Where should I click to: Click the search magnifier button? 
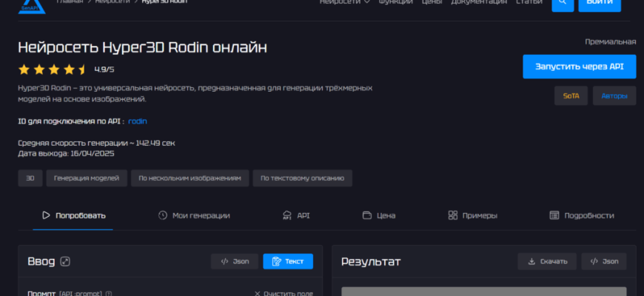(562, 4)
